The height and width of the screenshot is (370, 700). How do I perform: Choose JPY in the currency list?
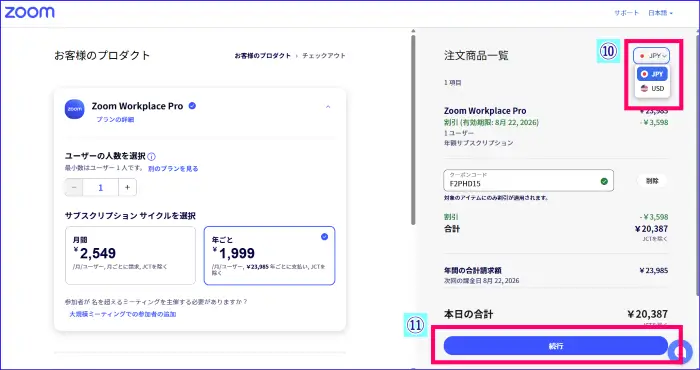pyautogui.click(x=652, y=74)
